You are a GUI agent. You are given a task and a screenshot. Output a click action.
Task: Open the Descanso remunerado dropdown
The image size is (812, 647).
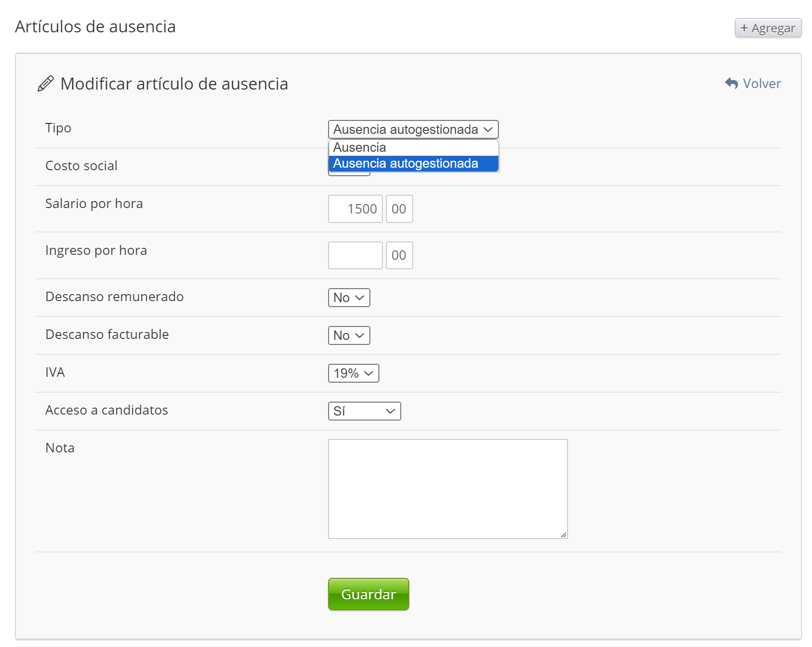(348, 298)
